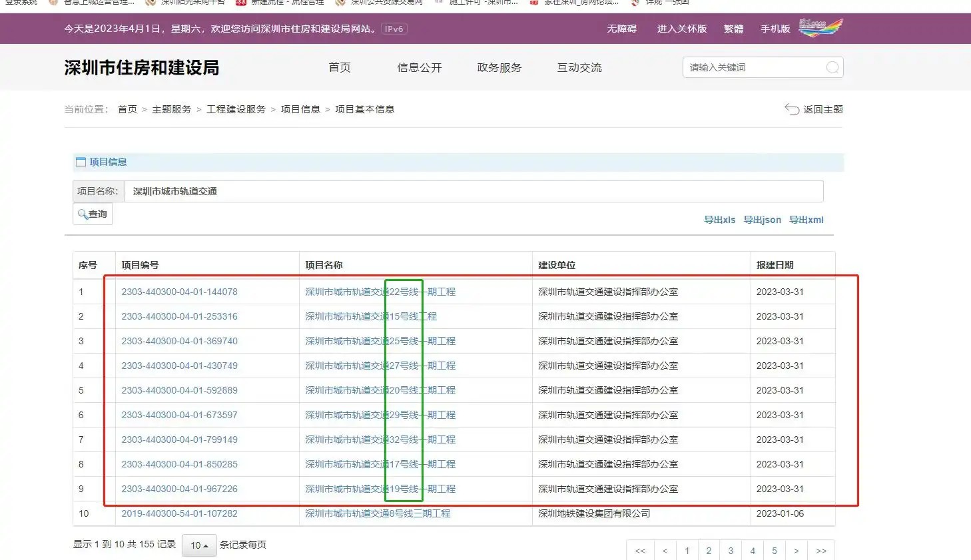The height and width of the screenshot is (560, 971).
Task: Switch to 无障碍 accessibility mode
Action: click(621, 29)
